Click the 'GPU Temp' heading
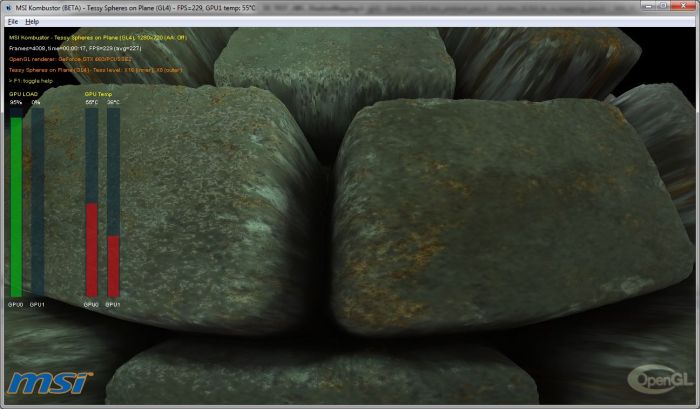 [x=99, y=94]
